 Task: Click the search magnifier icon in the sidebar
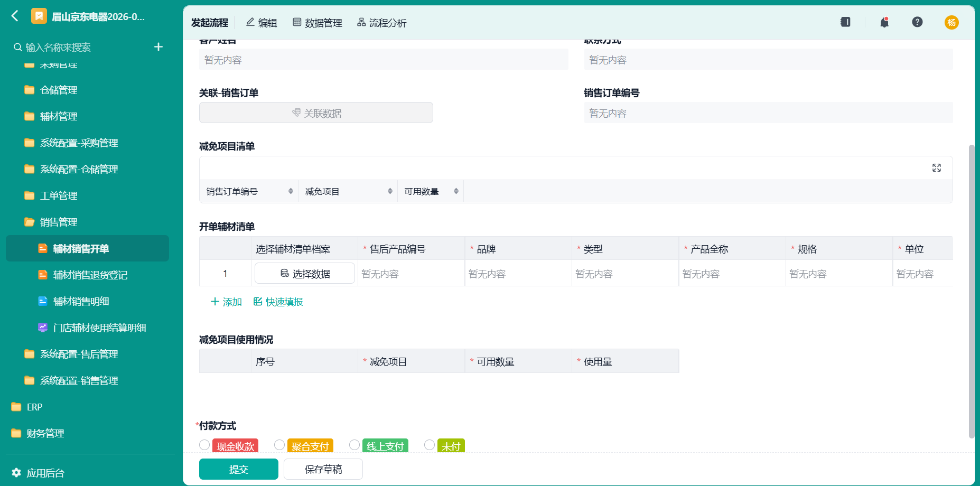[x=17, y=47]
